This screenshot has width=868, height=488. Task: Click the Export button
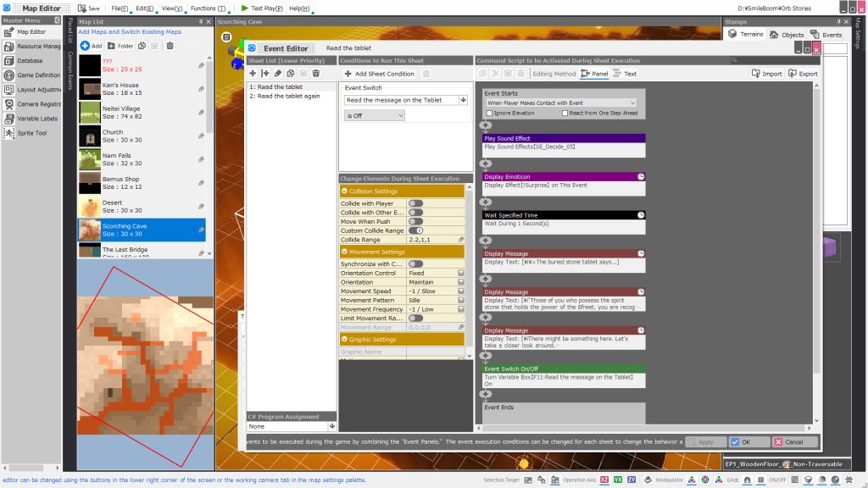pyautogui.click(x=803, y=74)
